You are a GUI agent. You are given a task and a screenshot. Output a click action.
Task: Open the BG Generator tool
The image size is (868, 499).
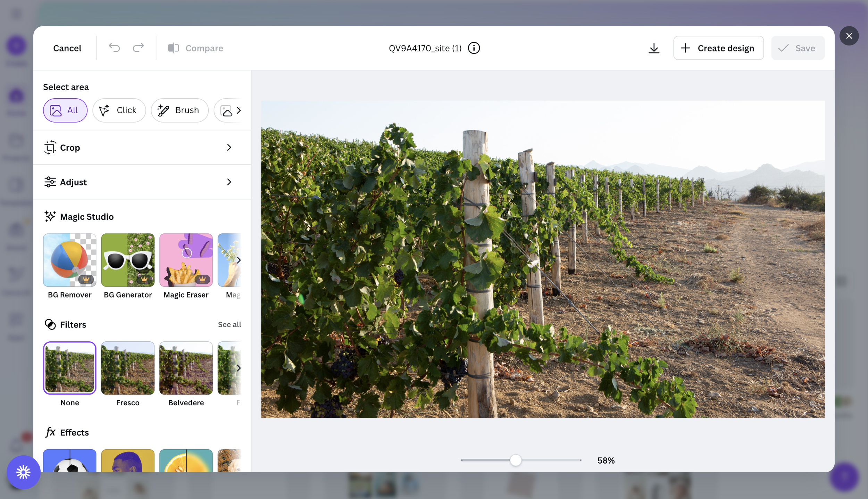coord(128,260)
